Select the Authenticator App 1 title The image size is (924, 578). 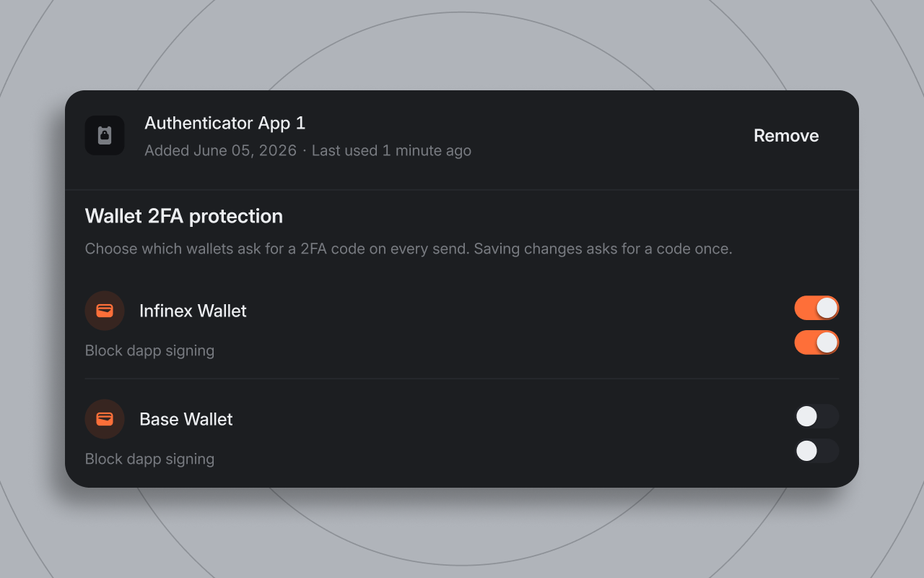tap(225, 124)
